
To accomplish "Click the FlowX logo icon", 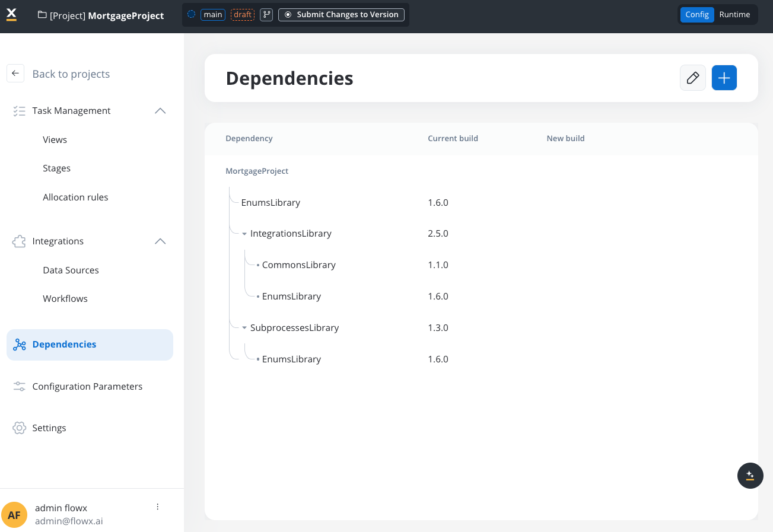I will tap(11, 14).
